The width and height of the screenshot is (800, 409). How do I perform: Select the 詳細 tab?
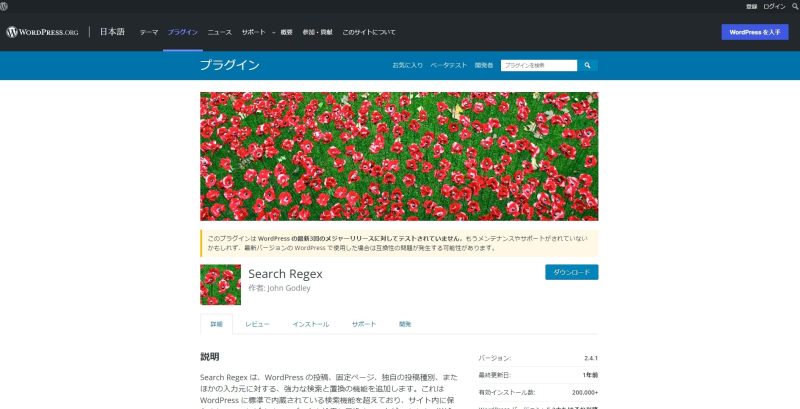[x=216, y=324]
